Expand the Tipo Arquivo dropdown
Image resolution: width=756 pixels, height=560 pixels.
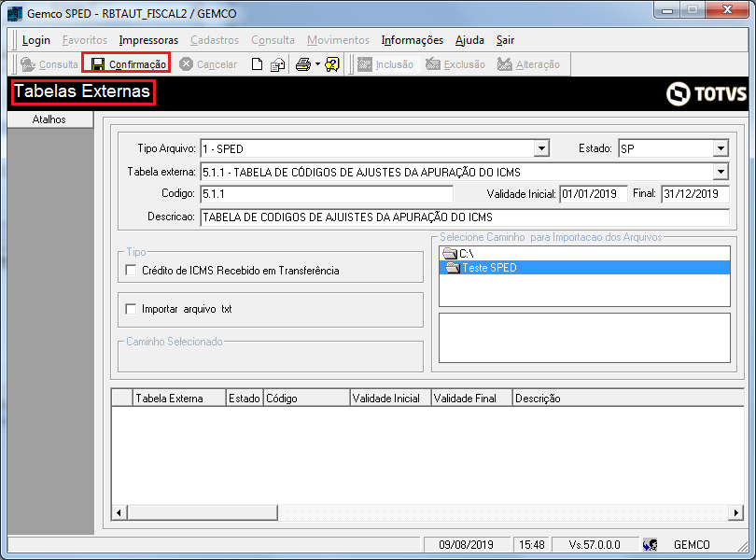pyautogui.click(x=541, y=148)
